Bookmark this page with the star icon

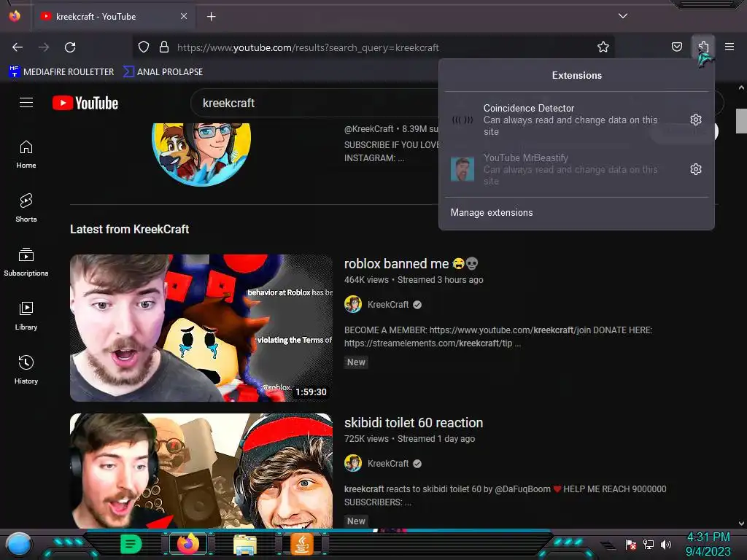[603, 47]
